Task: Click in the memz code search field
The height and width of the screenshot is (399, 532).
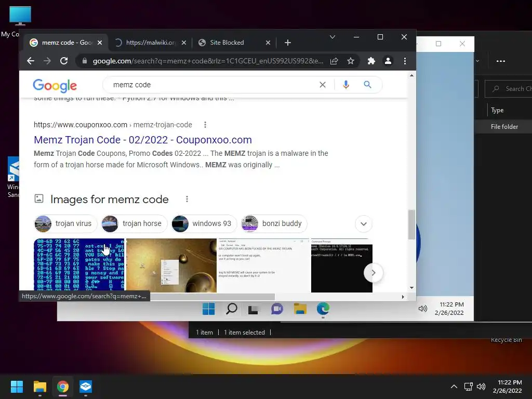Action: tap(210, 85)
